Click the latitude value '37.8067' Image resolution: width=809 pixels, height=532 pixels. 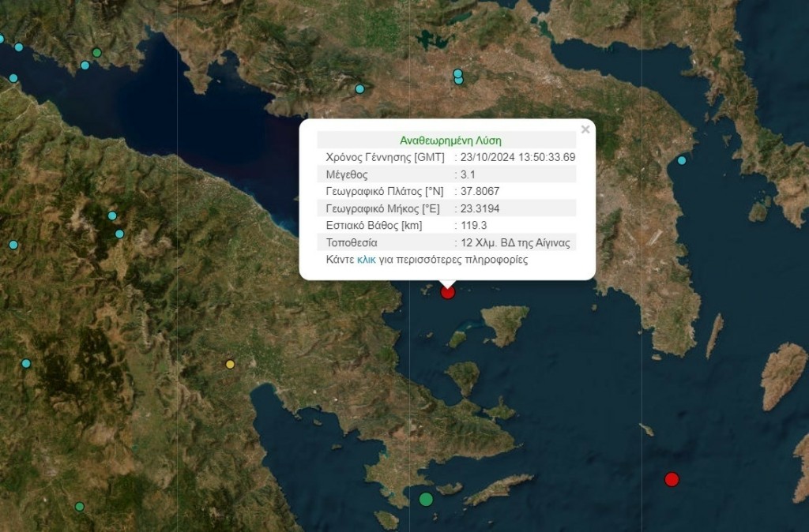tap(480, 191)
